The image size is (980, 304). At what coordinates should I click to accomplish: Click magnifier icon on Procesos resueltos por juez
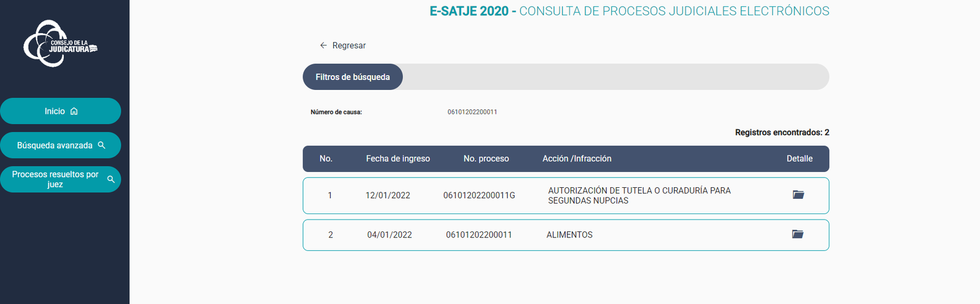111,179
